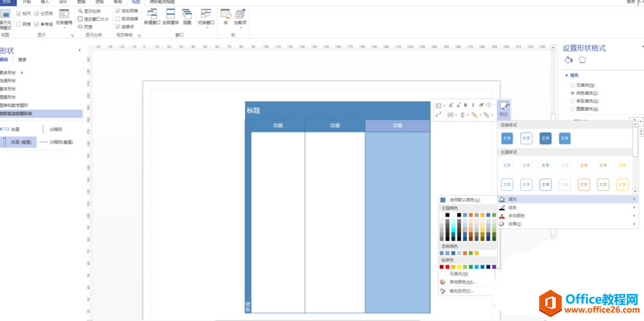The width and height of the screenshot is (644, 321).
Task: Select the 渐变填充 (Gradient fill) radio button
Action: [573, 101]
